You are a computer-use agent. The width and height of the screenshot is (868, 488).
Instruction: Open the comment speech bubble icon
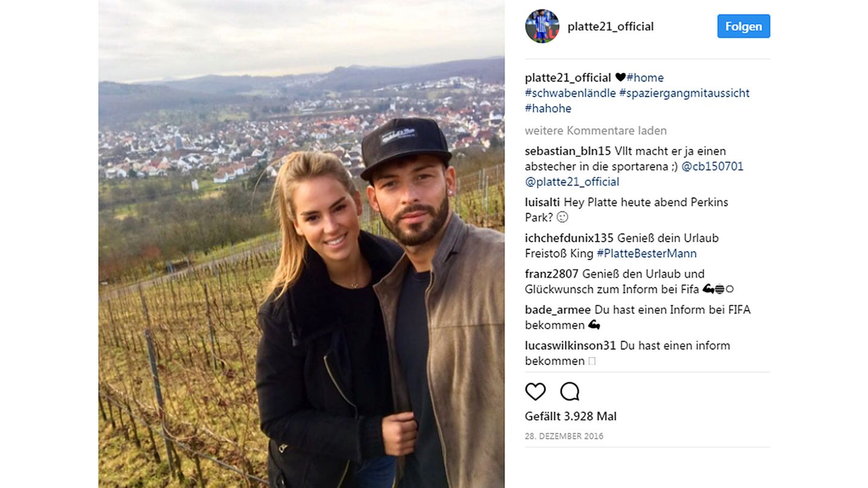point(570,392)
